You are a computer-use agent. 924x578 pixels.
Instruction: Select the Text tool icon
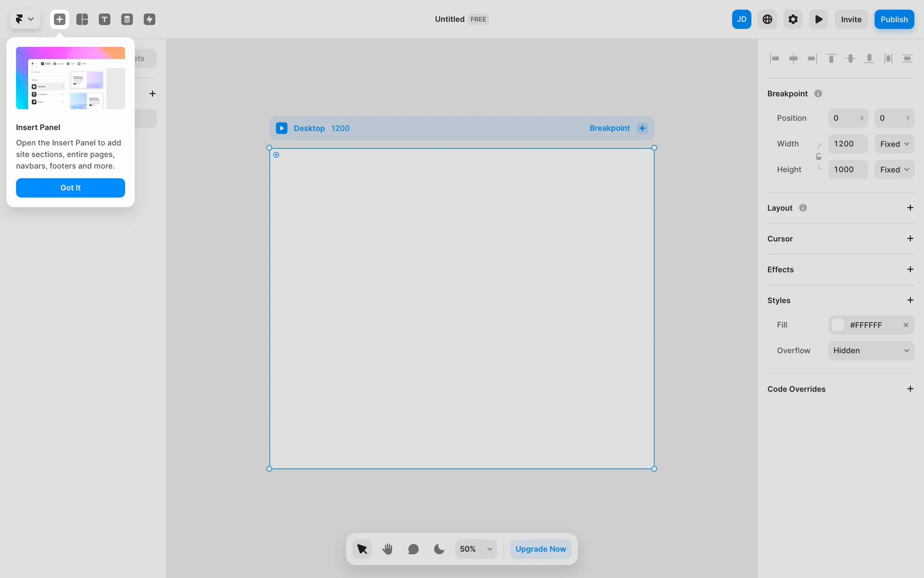pos(104,19)
